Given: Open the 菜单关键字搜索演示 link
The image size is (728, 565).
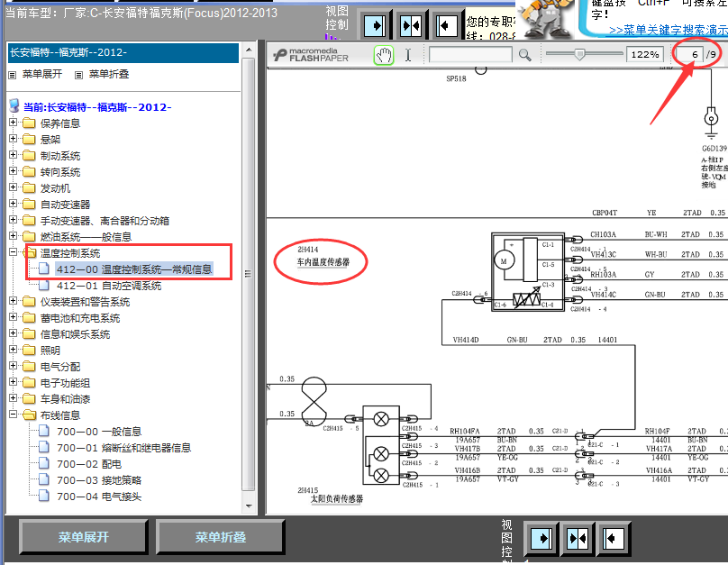Looking at the screenshot, I should [x=669, y=30].
